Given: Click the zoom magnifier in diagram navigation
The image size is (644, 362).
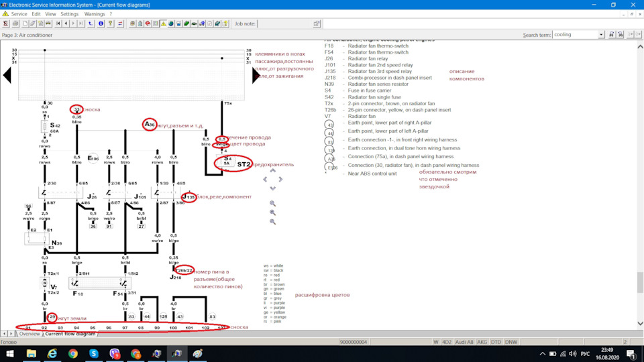Looking at the screenshot, I should 272,203.
